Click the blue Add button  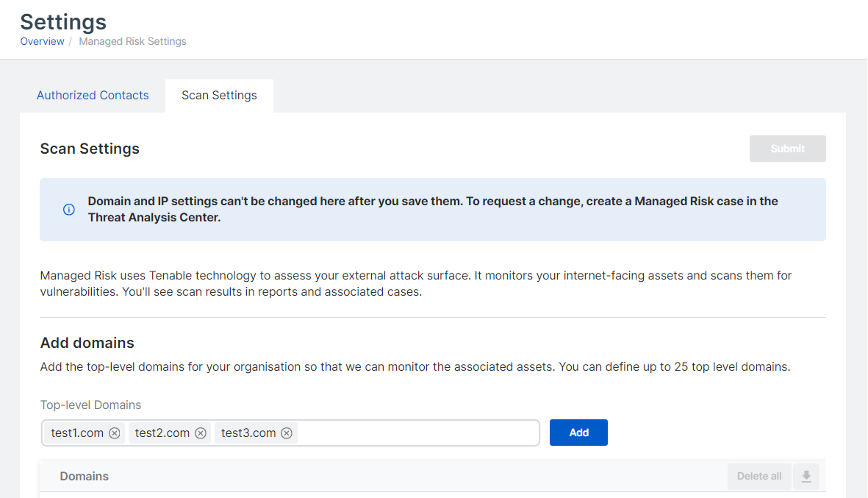point(578,433)
